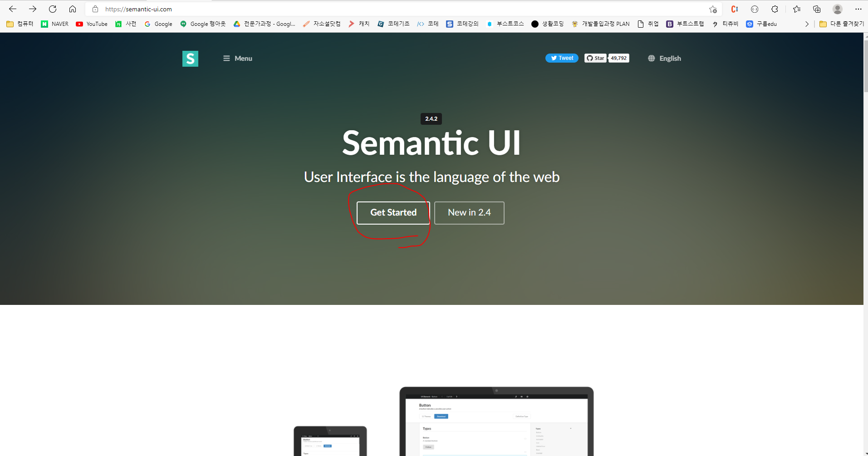Add this page to favorites with star-plus icon
The height and width of the screenshot is (456, 868).
[713, 9]
